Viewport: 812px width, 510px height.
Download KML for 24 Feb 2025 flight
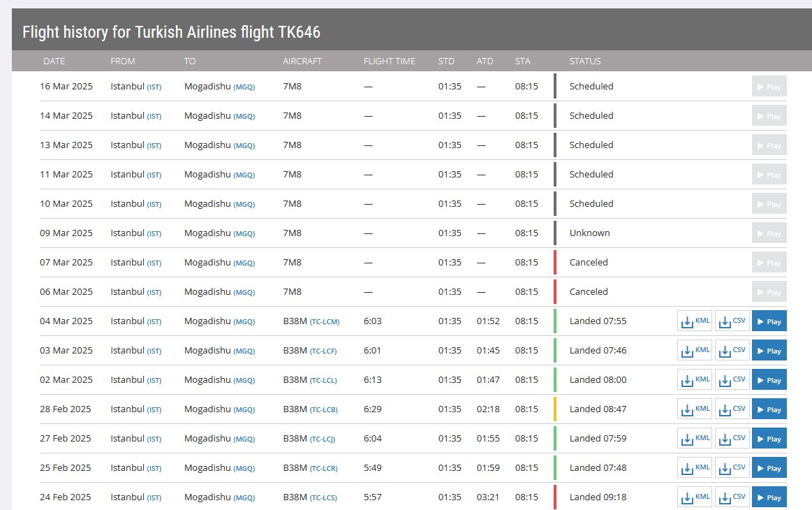point(695,497)
